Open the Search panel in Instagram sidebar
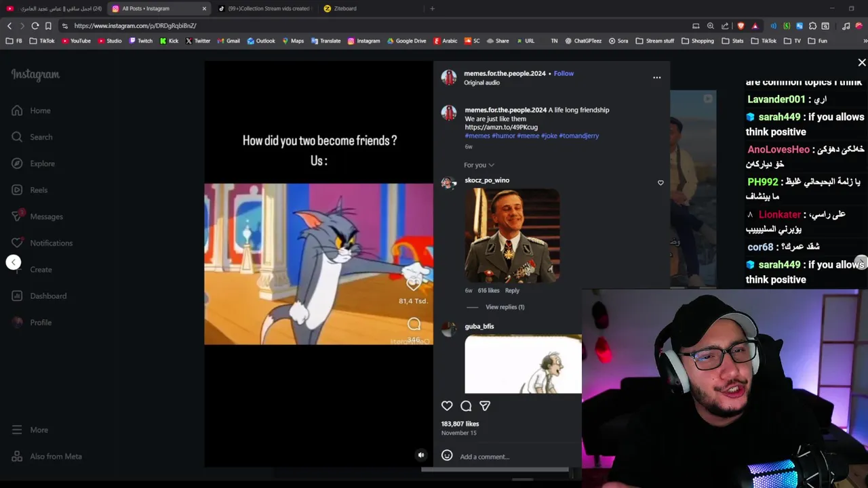868x488 pixels. (32, 137)
